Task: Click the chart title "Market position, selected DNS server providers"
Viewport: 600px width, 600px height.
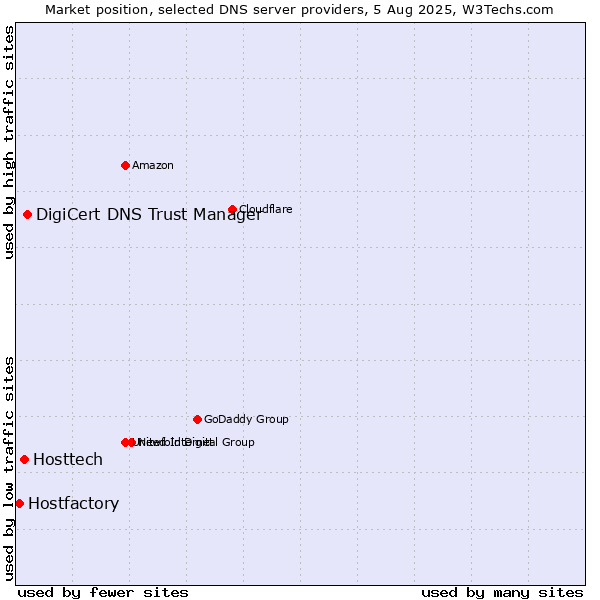Action: [x=205, y=10]
